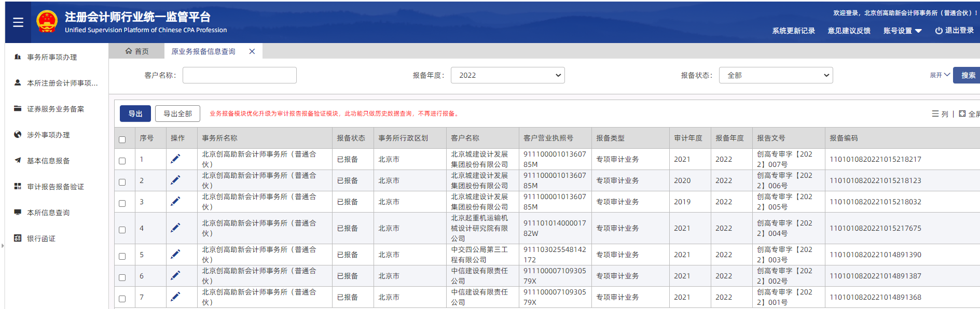Check the checkbox for row 5
Viewport: 980px width, 309px height.
[122, 256]
